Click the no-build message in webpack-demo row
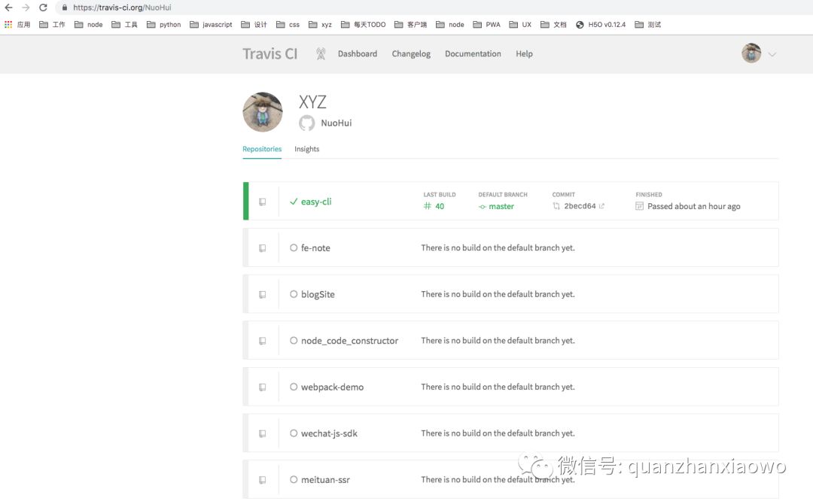The height and width of the screenshot is (504, 813). (x=498, y=387)
